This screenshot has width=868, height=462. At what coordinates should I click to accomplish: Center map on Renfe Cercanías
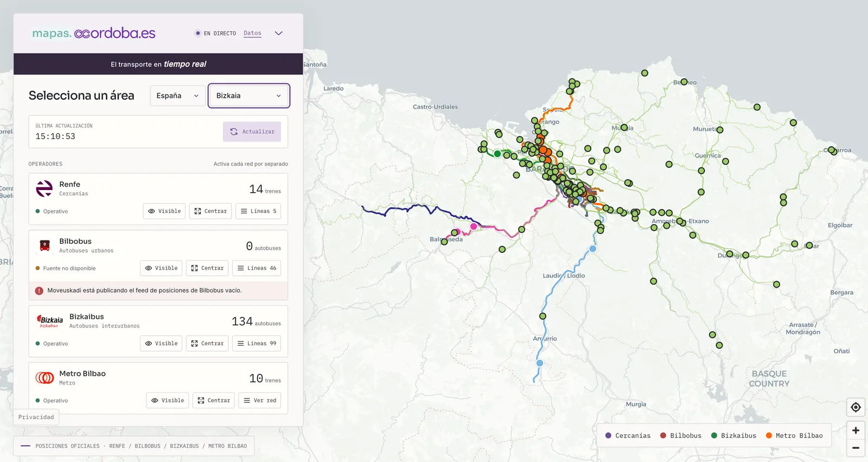click(210, 211)
